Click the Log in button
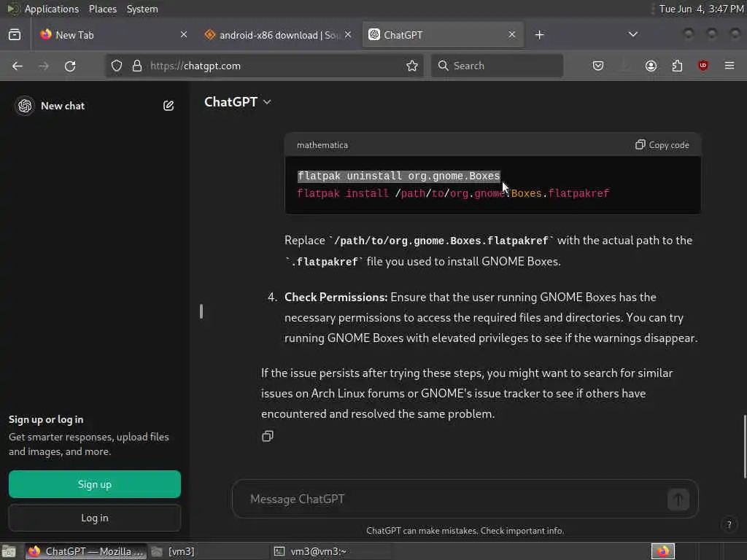The width and height of the screenshot is (747, 560). click(95, 518)
